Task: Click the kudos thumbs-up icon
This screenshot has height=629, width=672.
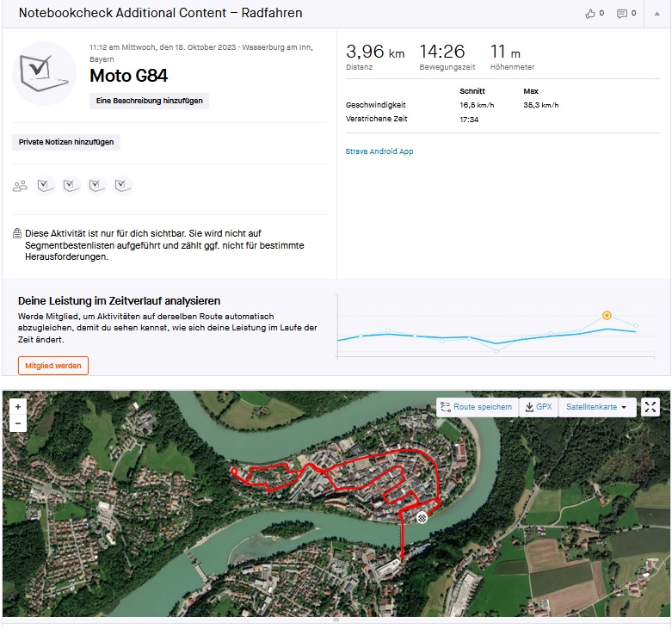Action: point(590,14)
